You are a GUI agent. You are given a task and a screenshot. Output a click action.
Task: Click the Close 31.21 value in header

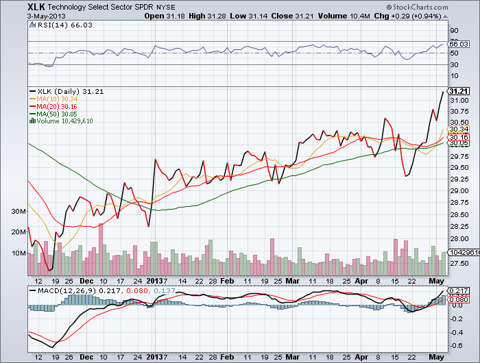tap(292, 16)
